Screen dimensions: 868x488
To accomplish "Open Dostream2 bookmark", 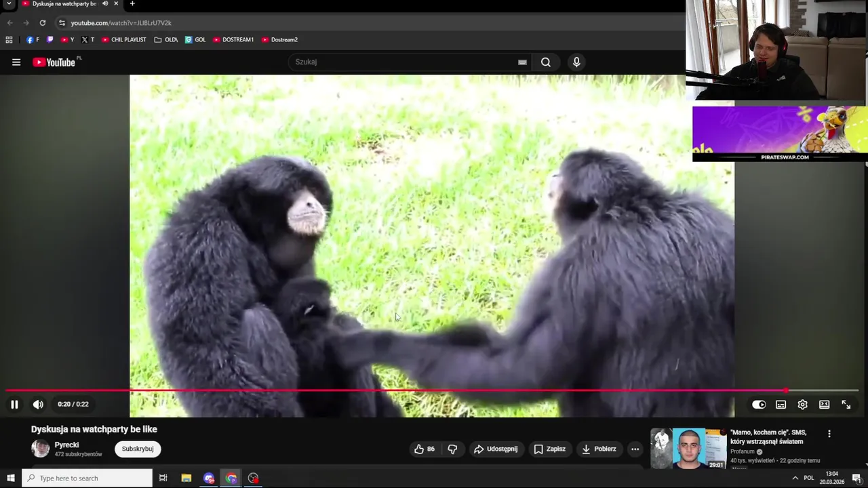I will tap(279, 40).
